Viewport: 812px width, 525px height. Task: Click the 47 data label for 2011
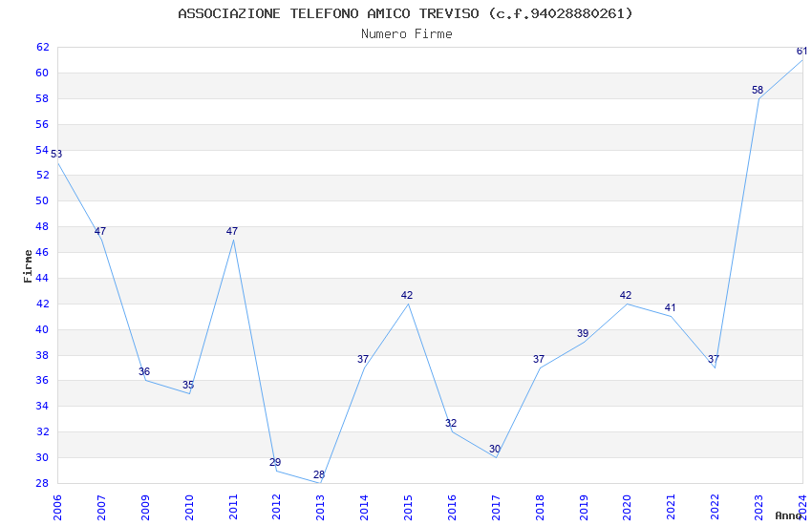[231, 231]
